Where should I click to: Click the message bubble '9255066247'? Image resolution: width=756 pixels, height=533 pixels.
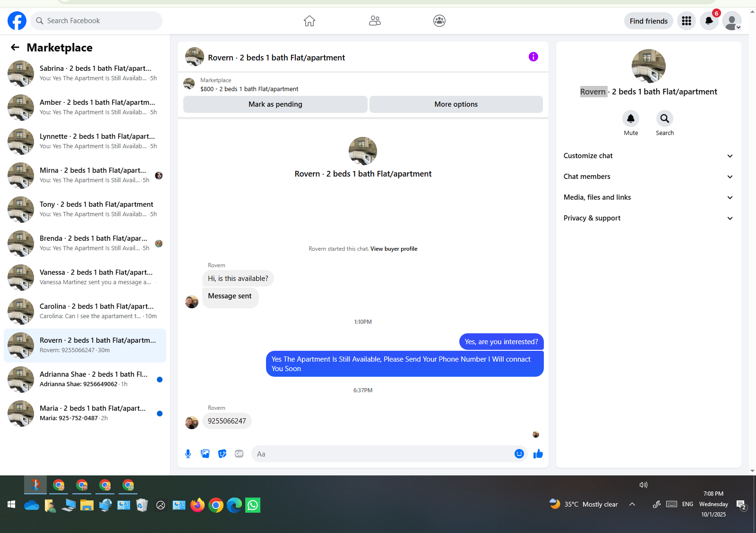point(227,421)
